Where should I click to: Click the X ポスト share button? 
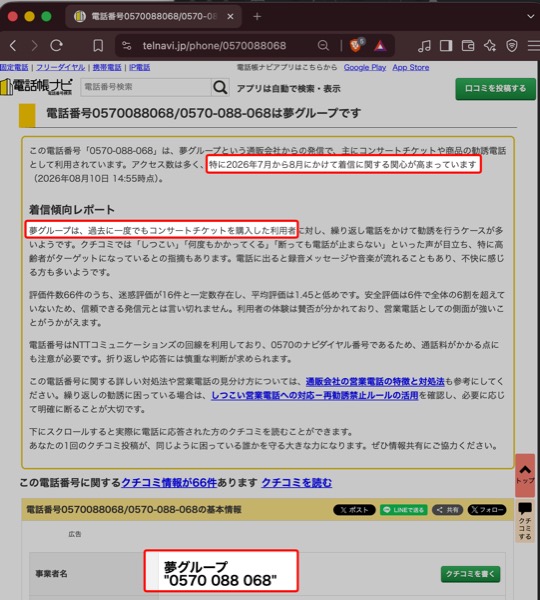pyautogui.click(x=354, y=510)
